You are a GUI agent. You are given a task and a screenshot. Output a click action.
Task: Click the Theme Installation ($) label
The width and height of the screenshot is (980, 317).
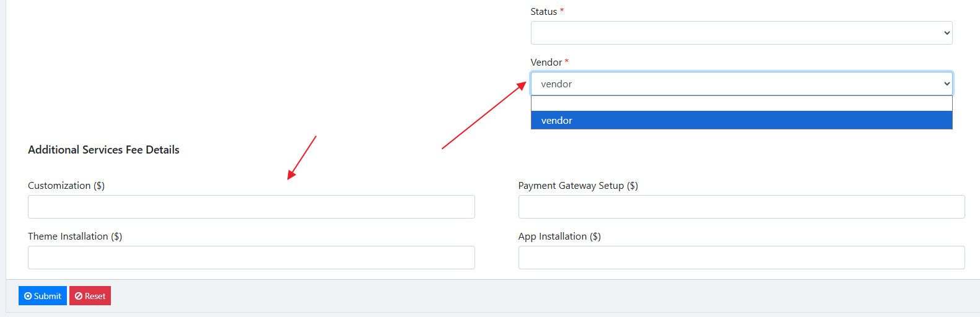pos(75,237)
